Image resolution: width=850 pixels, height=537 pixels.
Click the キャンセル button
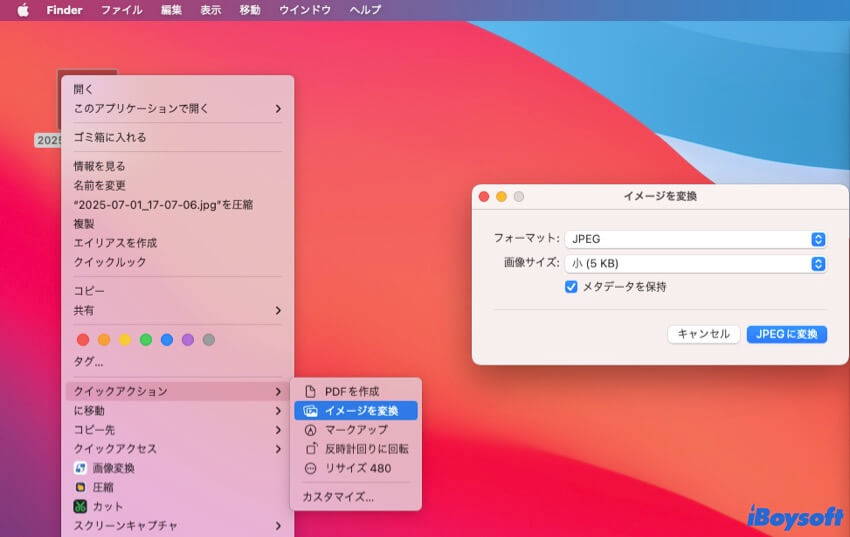tap(704, 334)
